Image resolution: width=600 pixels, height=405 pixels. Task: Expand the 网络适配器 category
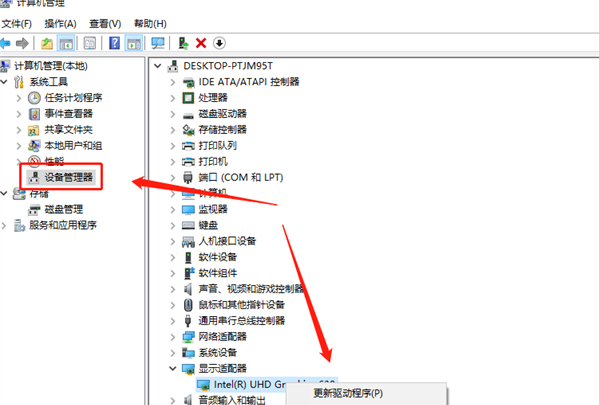(x=174, y=337)
